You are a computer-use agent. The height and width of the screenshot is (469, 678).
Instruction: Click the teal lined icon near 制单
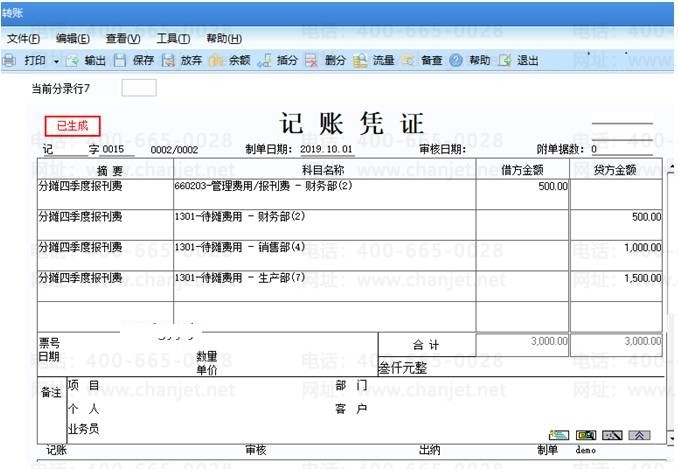pos(559,435)
